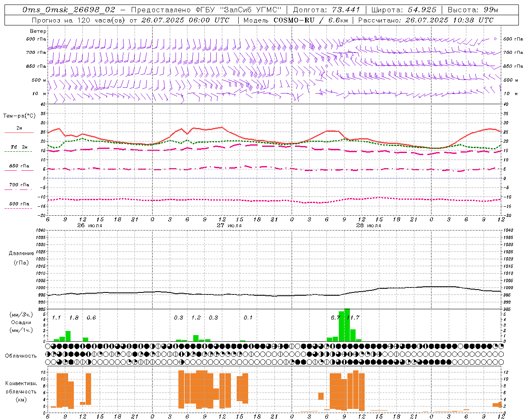The image size is (525, 420).
Task: Select the provider text ФГБУ "ЗапСиб УГМС"
Action: [x=239, y=9]
